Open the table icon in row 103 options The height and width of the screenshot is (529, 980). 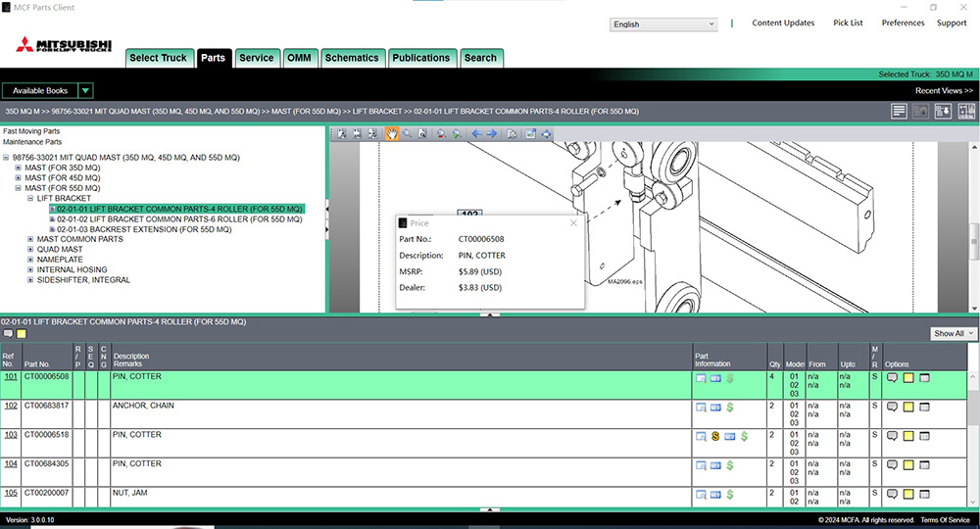click(925, 436)
